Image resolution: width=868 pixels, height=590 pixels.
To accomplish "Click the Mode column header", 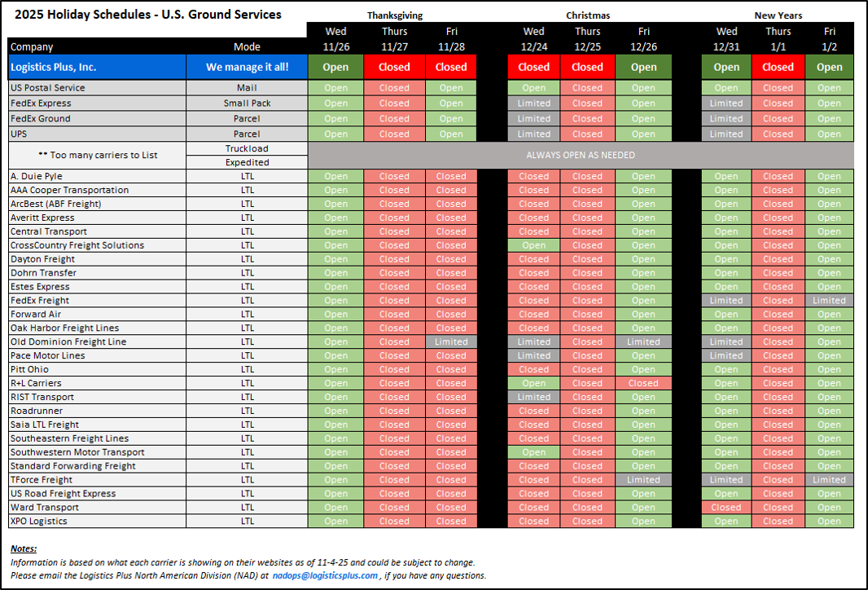I will pyautogui.click(x=247, y=46).
